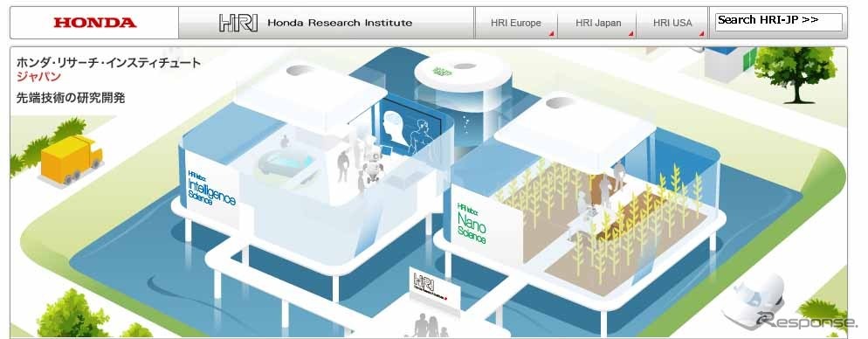Click the Honda logo
This screenshot has width=868, height=339.
click(94, 23)
